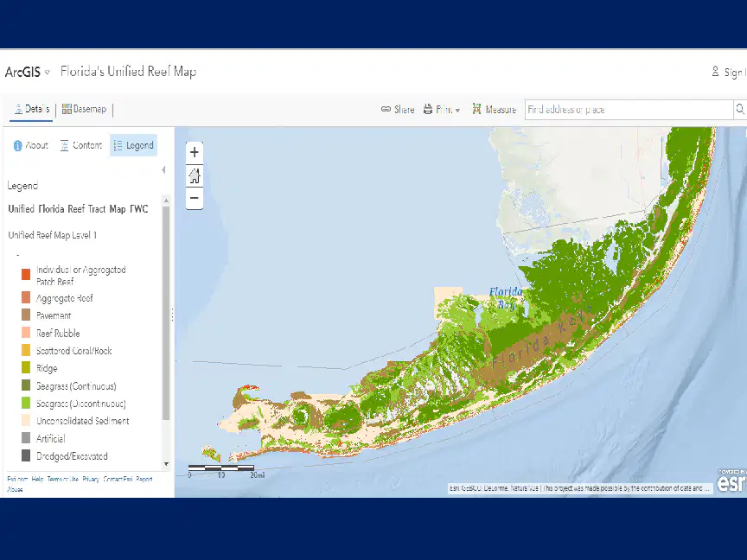This screenshot has height=560, width=747.
Task: Click the Artificial legend swatch
Action: [26, 438]
